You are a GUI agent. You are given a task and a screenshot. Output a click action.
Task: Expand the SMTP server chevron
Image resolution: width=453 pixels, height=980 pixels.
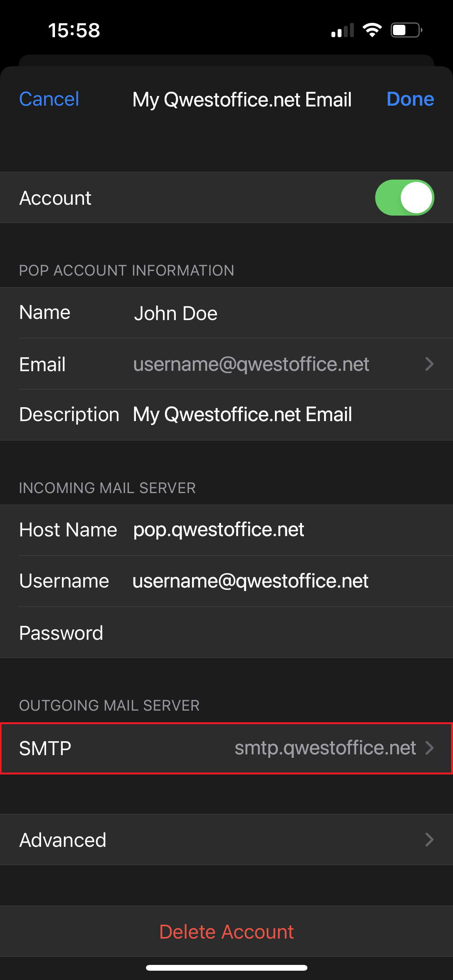(429, 748)
